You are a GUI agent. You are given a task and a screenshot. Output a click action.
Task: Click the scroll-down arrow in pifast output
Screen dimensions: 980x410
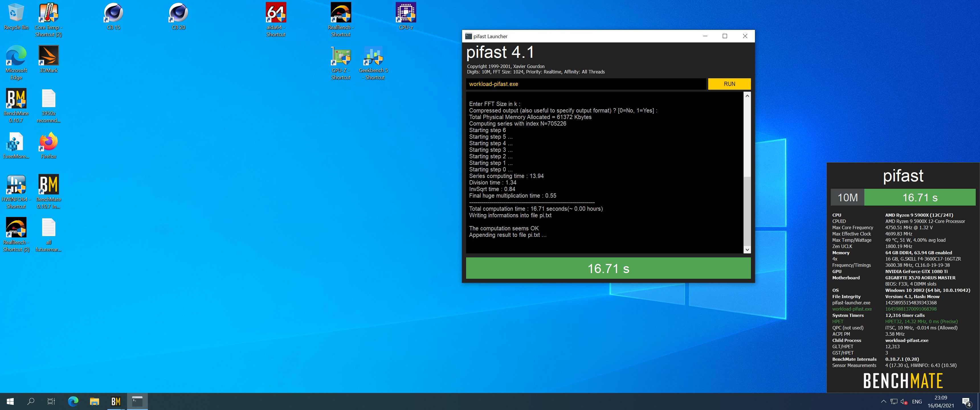point(747,249)
